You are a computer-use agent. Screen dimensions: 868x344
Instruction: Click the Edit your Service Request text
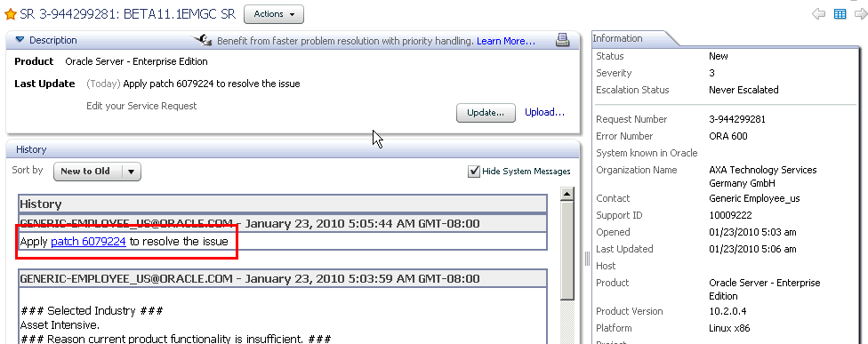click(x=141, y=106)
